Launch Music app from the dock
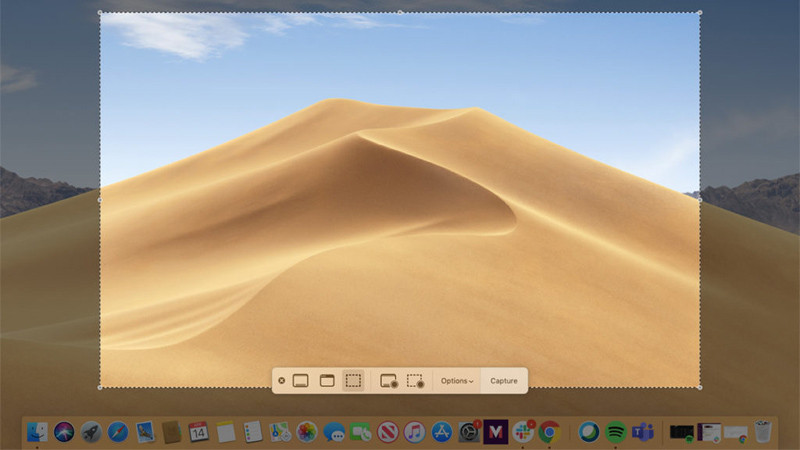This screenshot has width=800, height=450. (415, 432)
